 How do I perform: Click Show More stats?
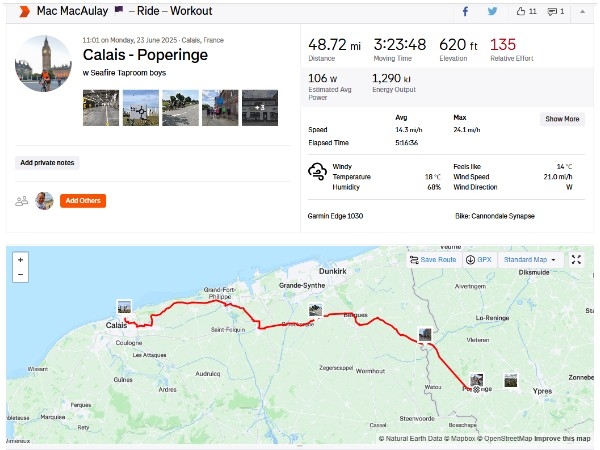coord(562,119)
